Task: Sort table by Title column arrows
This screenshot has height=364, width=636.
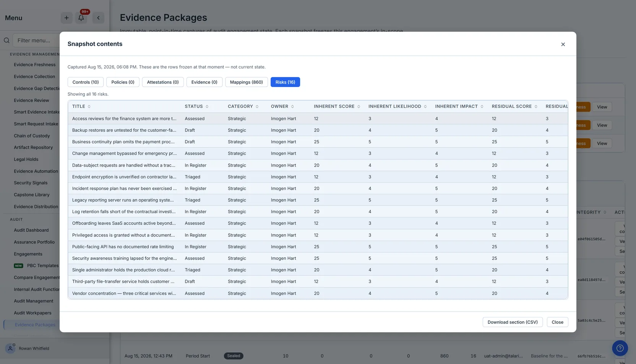Action: coord(89,107)
